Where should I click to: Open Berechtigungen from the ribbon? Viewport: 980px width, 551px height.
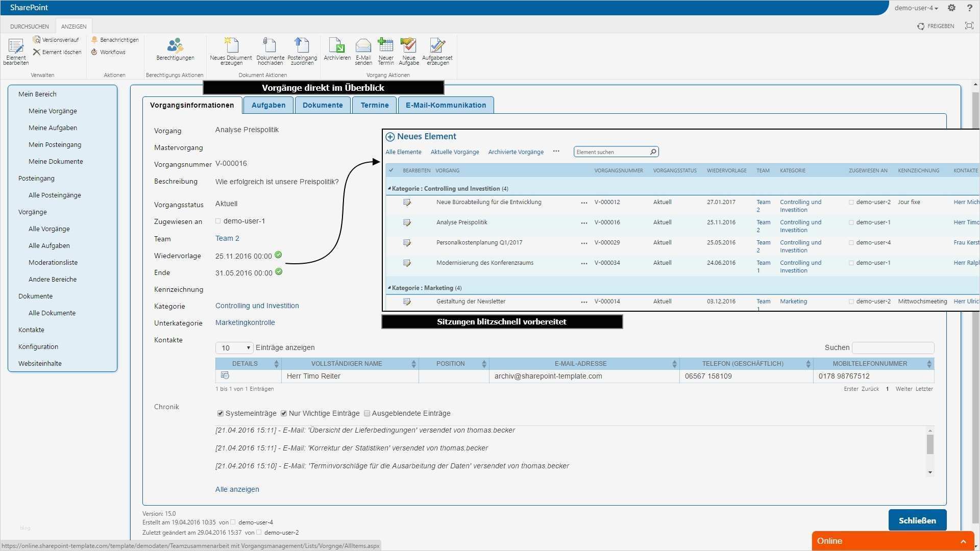[175, 46]
